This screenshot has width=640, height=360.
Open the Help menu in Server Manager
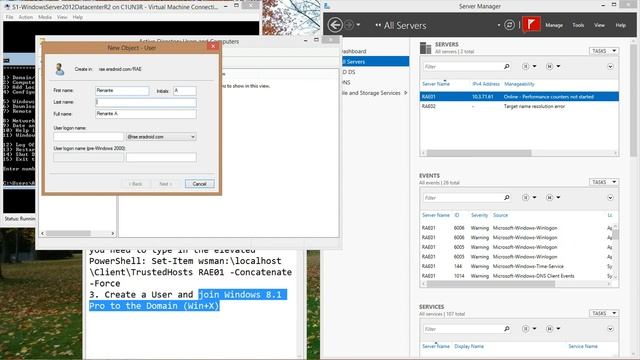click(x=620, y=25)
